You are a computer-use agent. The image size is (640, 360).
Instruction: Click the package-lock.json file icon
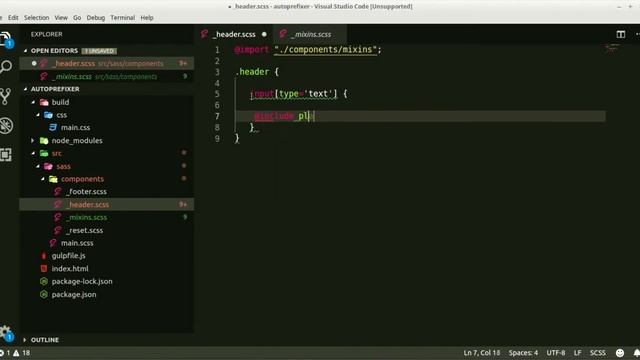pos(44,281)
